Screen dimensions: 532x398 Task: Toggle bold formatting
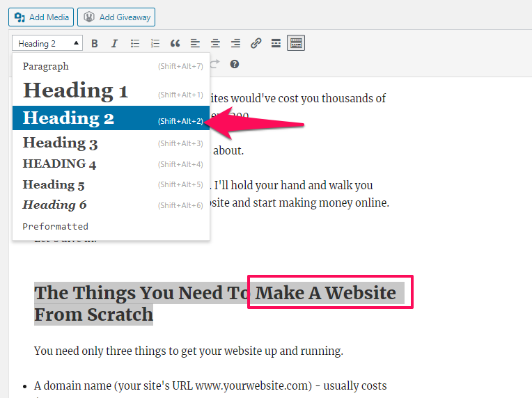95,43
